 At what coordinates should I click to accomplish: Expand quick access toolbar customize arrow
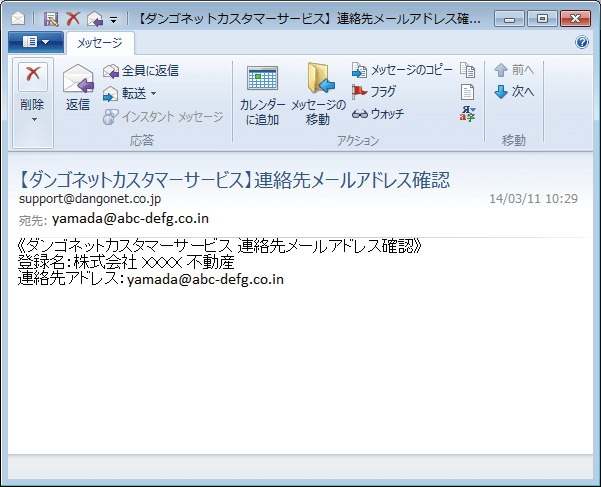(x=113, y=19)
